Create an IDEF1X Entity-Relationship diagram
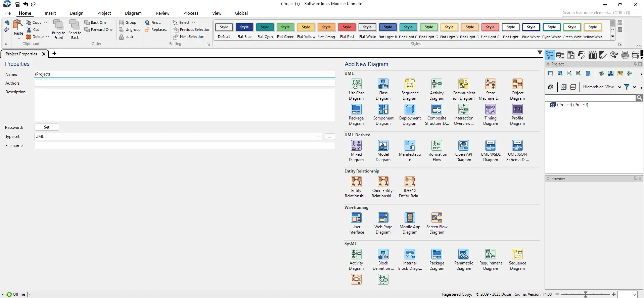 (x=410, y=187)
